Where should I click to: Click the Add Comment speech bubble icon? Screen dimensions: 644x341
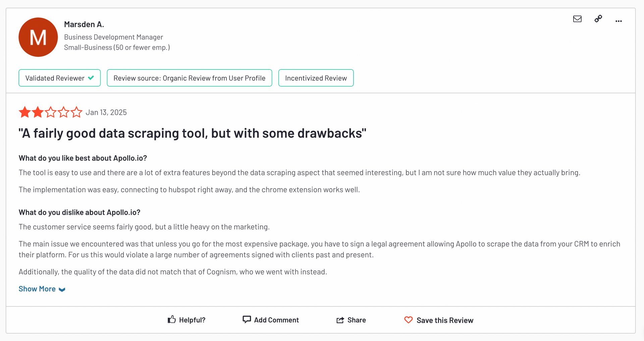pos(247,320)
